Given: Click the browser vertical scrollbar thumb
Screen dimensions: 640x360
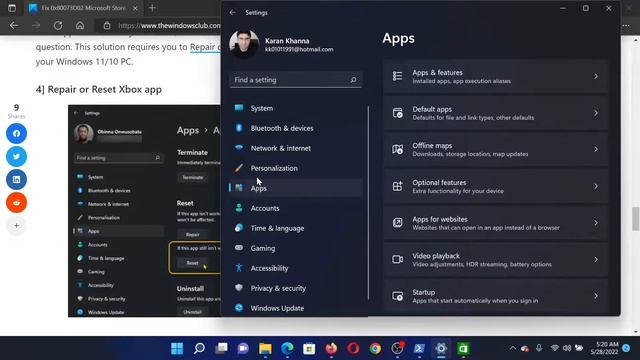Looking at the screenshot, I should [636, 219].
